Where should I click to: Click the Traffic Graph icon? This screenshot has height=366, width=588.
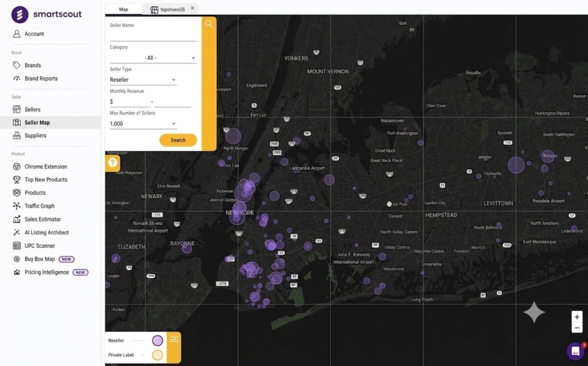point(17,206)
